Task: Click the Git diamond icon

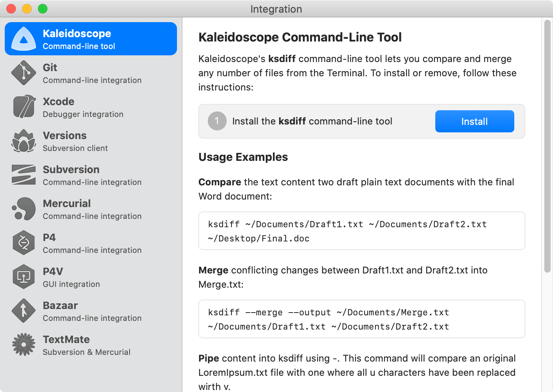Action: click(24, 73)
